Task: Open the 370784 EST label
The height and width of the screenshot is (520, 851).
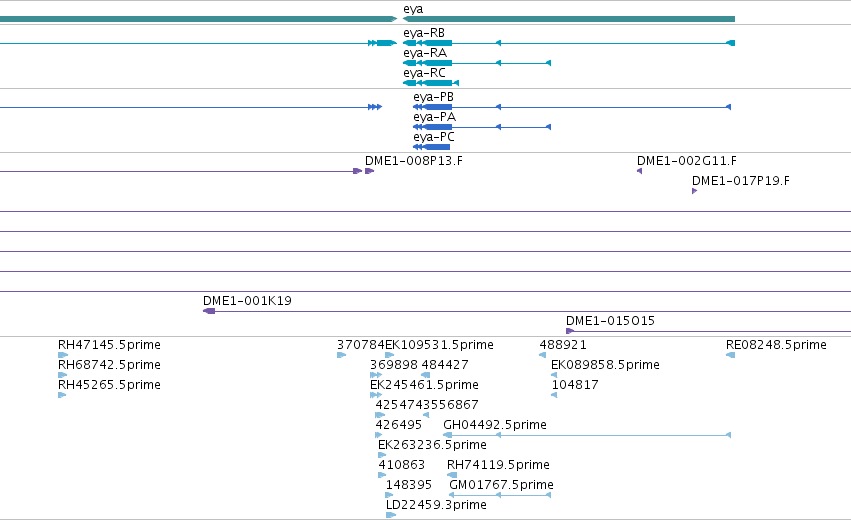Action: coord(360,345)
